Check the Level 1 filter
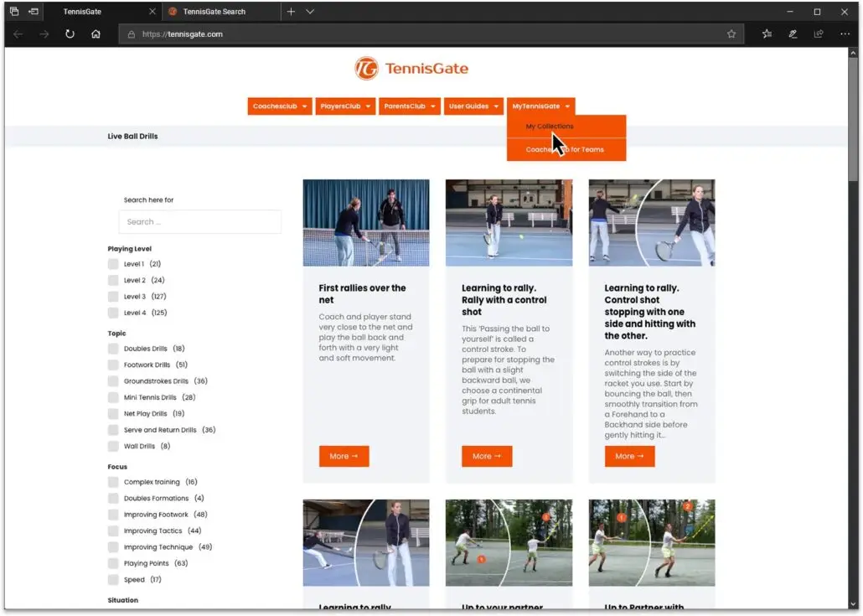The image size is (863, 616). point(113,264)
